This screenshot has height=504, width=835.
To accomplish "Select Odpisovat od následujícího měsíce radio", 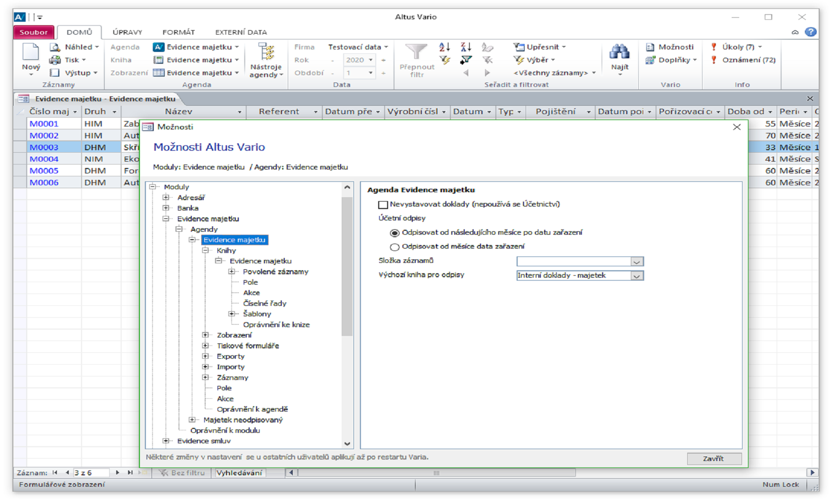I will coord(395,233).
